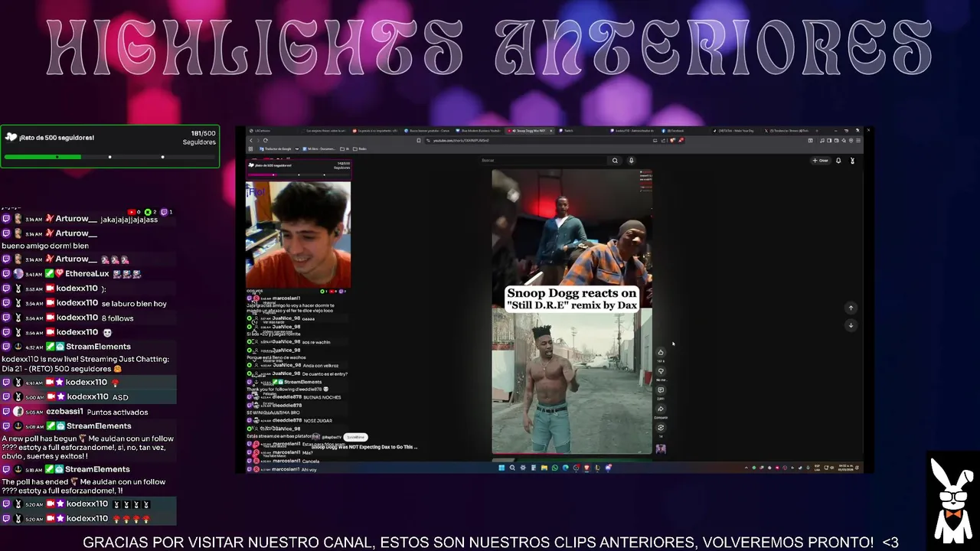Dislike the Short with thumbs-down icon
Image resolution: width=980 pixels, height=551 pixels.
tap(661, 371)
